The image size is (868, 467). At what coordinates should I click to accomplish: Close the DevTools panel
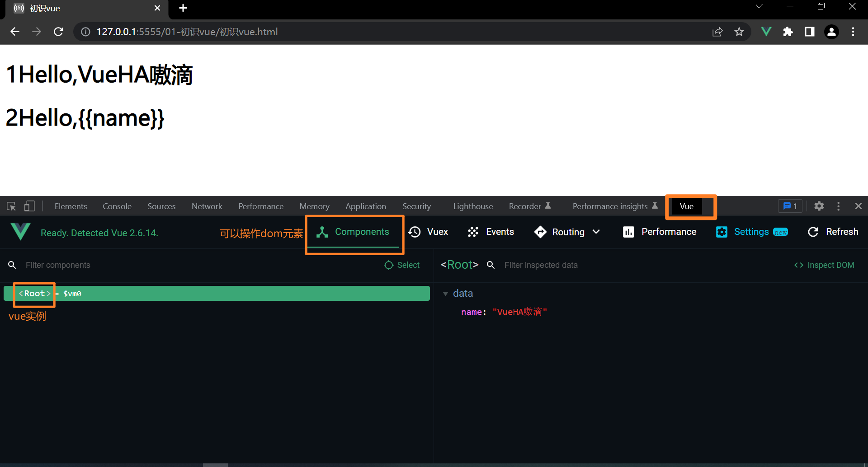[859, 206]
